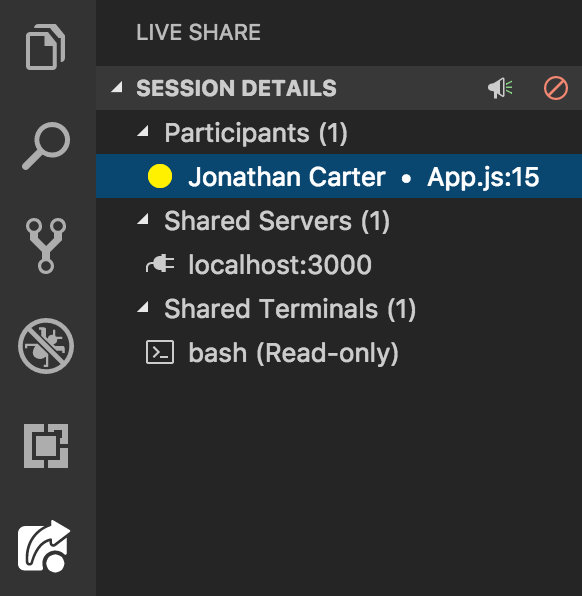
Task: Click Jonathan Carter's yellow color dot
Action: coord(160,176)
